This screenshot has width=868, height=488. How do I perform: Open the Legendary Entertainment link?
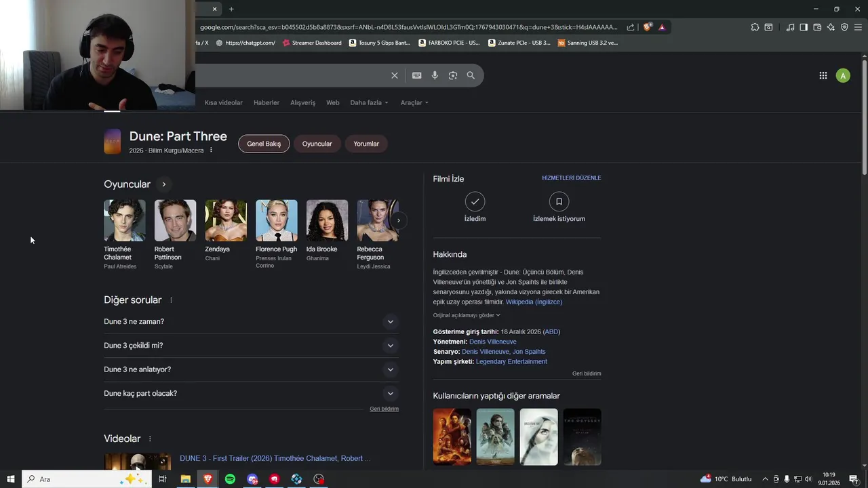point(511,362)
